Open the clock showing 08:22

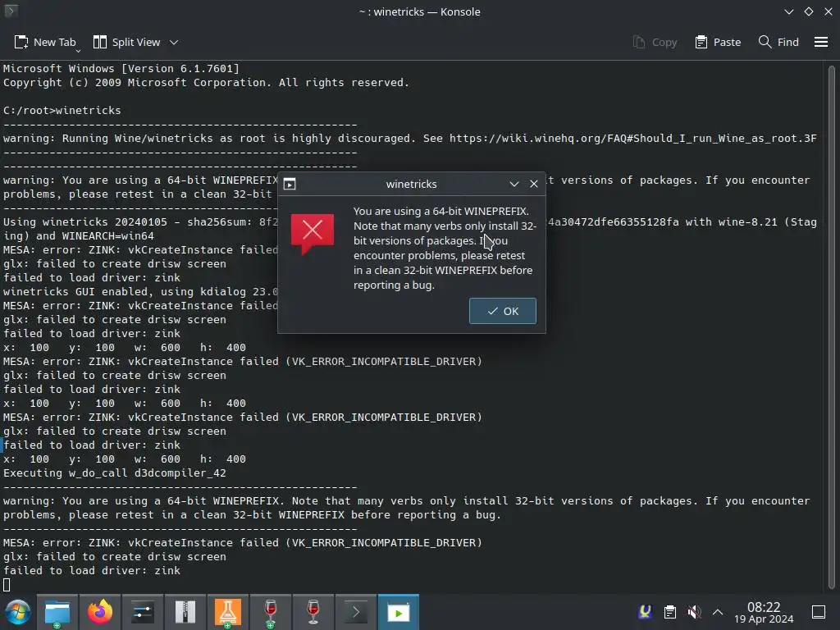click(764, 612)
